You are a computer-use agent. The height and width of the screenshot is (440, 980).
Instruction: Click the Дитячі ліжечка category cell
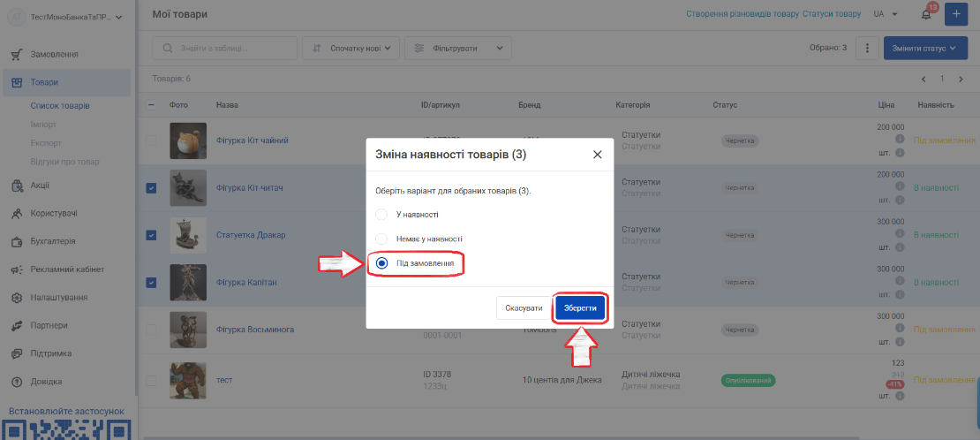(651, 375)
